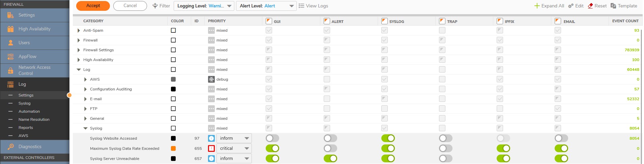
Task: Sort by the CATEGORY column header
Action: [93, 21]
